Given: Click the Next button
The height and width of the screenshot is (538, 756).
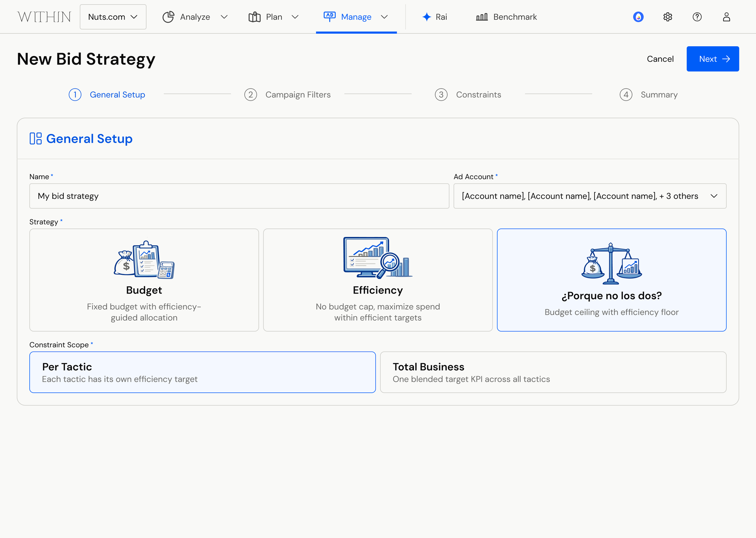Looking at the screenshot, I should point(713,59).
